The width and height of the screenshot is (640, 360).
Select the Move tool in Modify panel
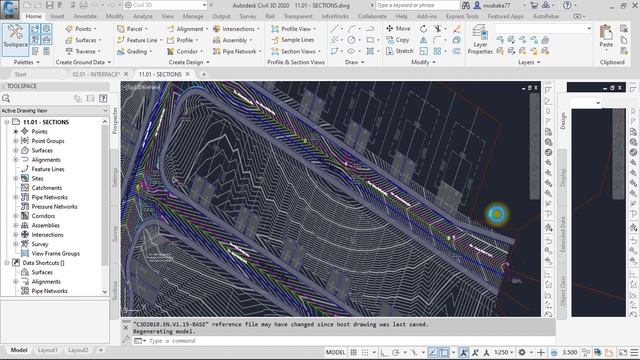coord(398,29)
